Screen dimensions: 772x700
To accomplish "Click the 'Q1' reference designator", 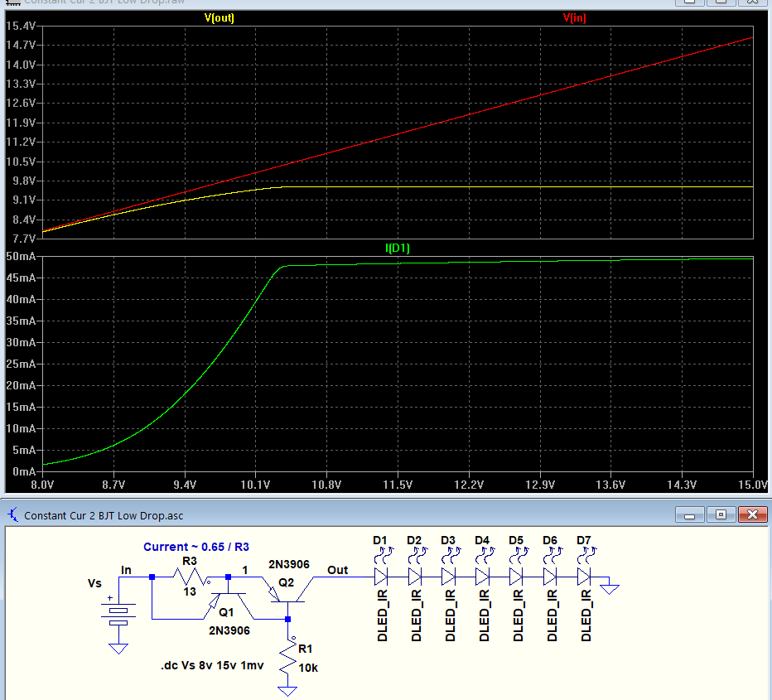I will click(226, 612).
